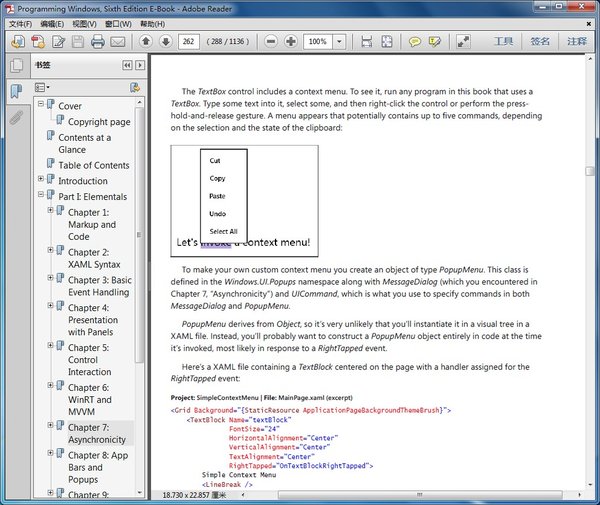Viewport: 600px width, 505px height.
Task: Click the 注释 pane button
Action: coord(576,42)
